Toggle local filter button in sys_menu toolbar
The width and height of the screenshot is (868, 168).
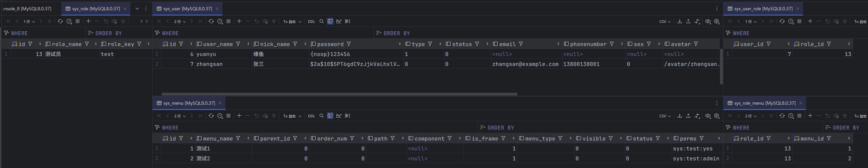330,116
